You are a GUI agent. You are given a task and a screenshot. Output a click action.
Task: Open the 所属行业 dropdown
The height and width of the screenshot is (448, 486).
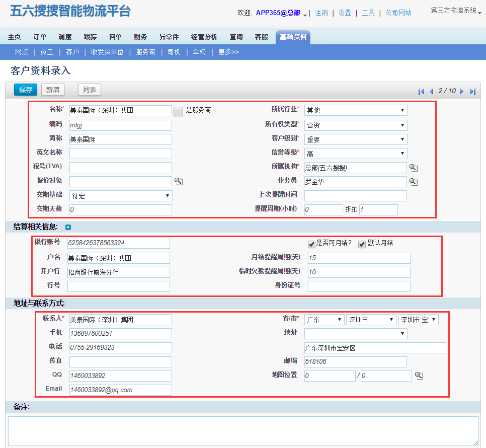355,110
